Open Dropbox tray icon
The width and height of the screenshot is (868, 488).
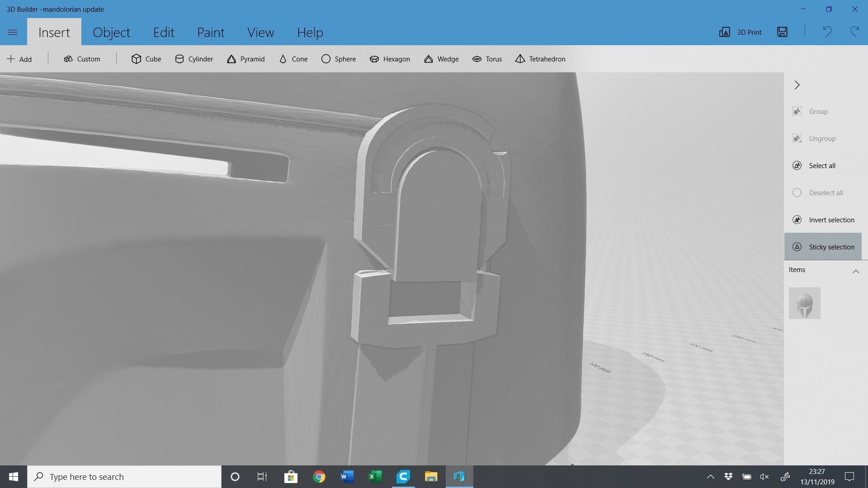[x=728, y=477]
